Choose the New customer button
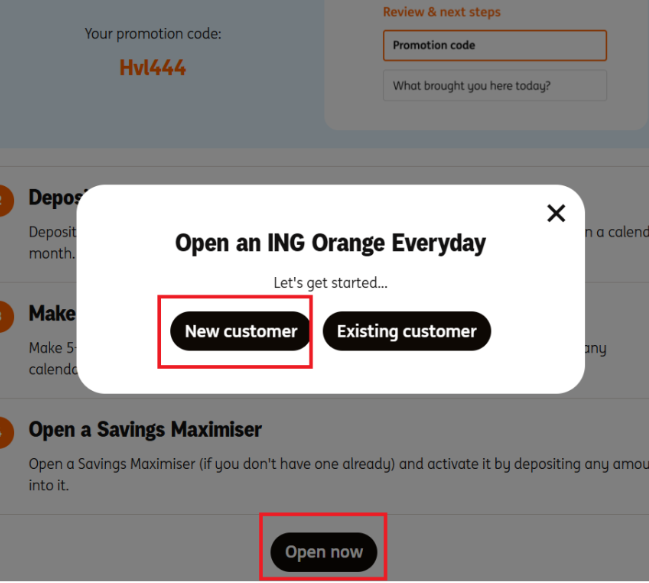 [x=240, y=331]
